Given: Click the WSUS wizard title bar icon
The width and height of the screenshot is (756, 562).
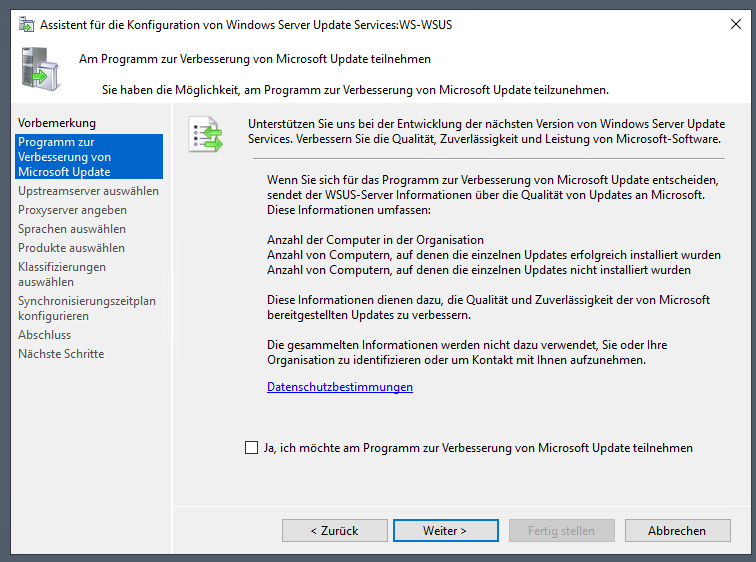Looking at the screenshot, I should pos(27,24).
